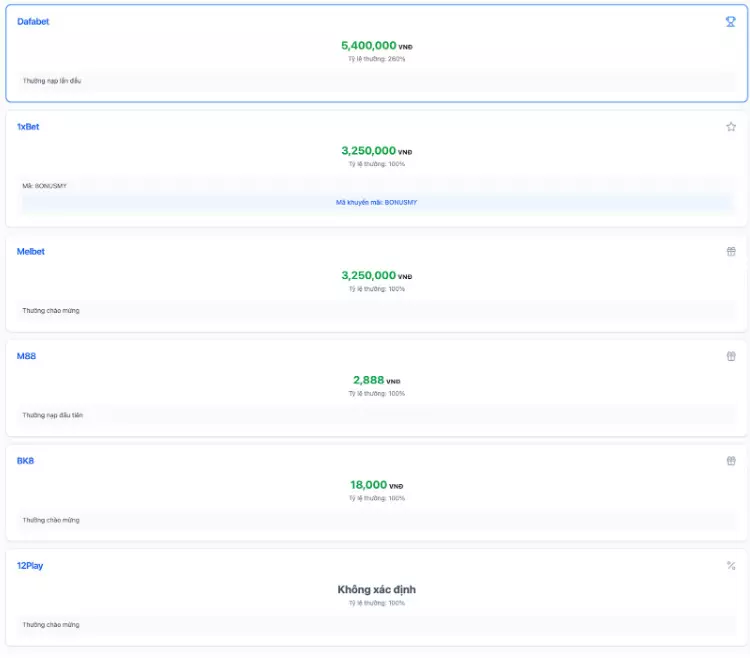This screenshot has width=750, height=660.
Task: Click the 'Mã khuyến mãi: BONUSMY' promo code bar
Action: [376, 202]
